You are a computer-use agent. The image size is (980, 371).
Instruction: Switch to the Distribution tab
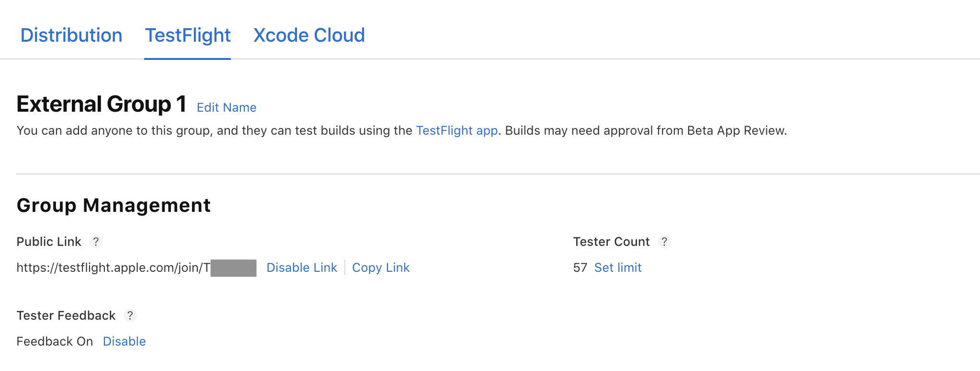point(71,35)
